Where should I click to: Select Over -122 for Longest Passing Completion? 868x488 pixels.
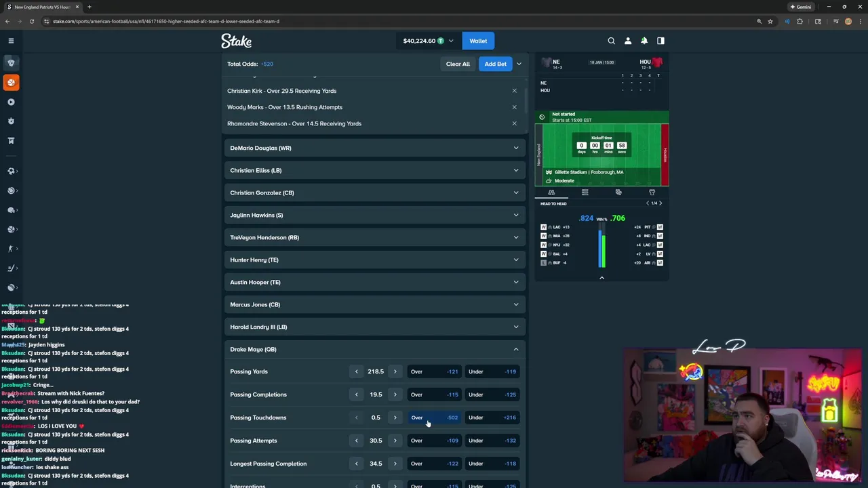pyautogui.click(x=434, y=464)
